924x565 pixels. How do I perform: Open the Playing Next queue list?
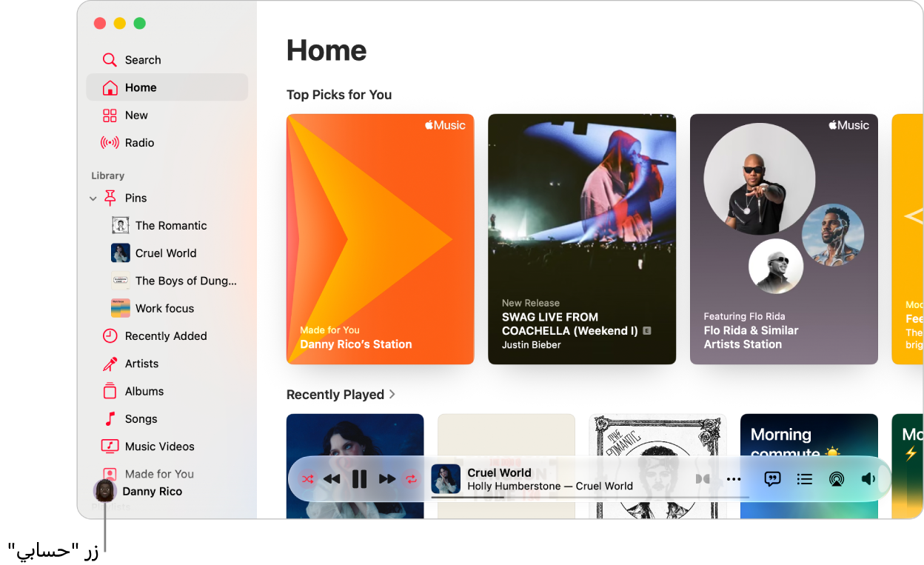805,479
